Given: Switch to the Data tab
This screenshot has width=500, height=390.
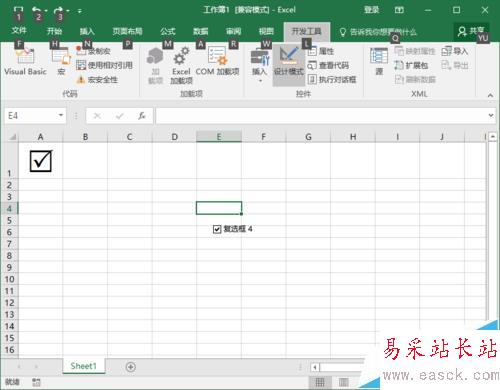Looking at the screenshot, I should (200, 31).
